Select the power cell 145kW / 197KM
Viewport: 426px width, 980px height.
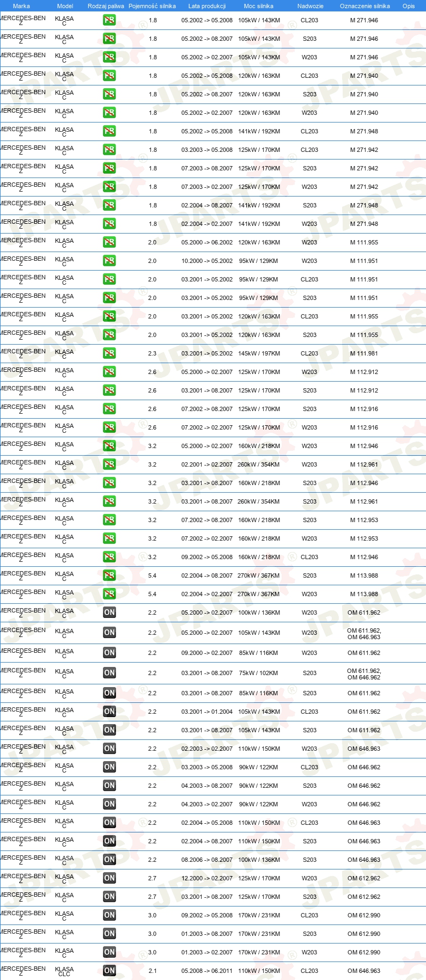pos(259,353)
